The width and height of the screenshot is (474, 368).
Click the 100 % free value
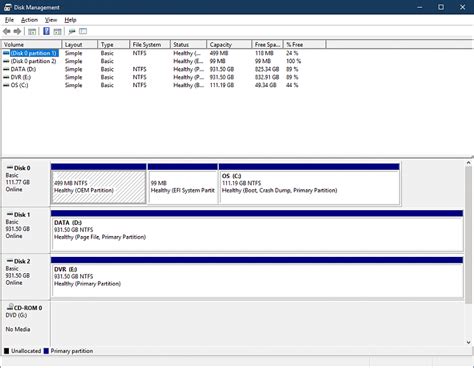coord(293,61)
